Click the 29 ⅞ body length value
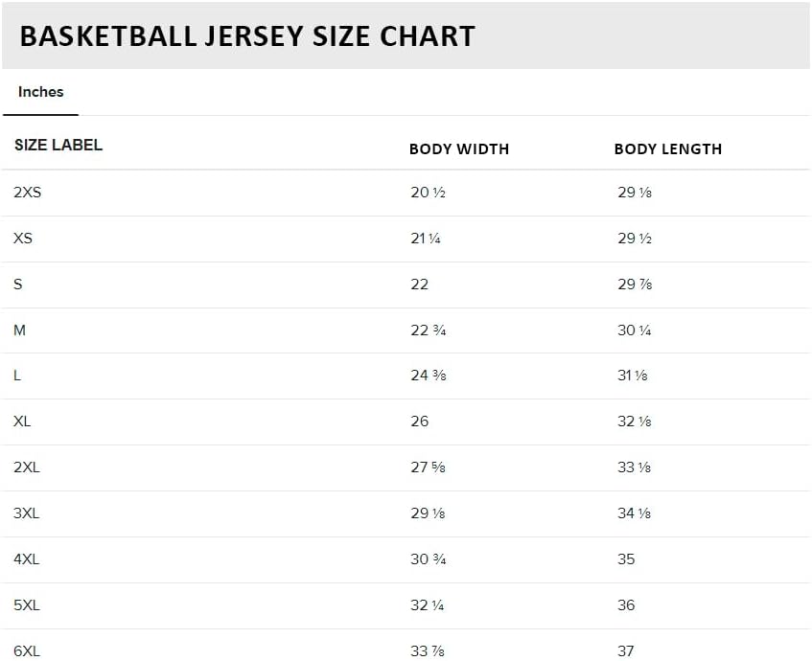This screenshot has width=812, height=661. [635, 285]
